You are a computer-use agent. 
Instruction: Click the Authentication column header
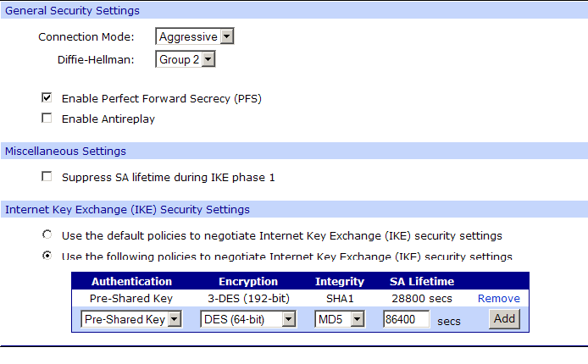click(131, 281)
